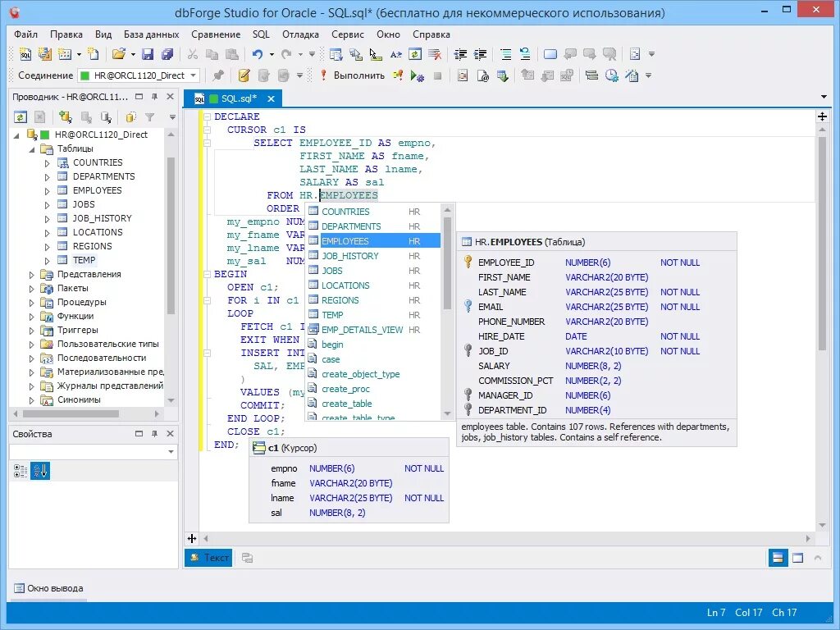Click the filter funnel icon in Explorer
The image size is (840, 630).
point(150,117)
